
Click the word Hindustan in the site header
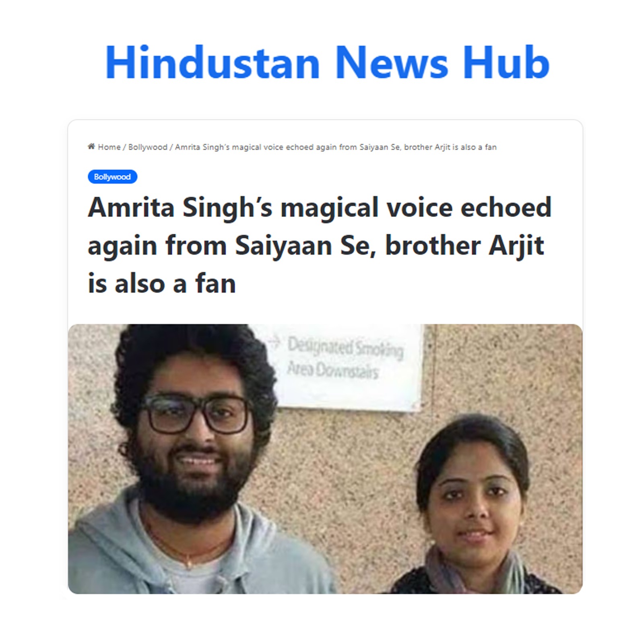pyautogui.click(x=213, y=62)
